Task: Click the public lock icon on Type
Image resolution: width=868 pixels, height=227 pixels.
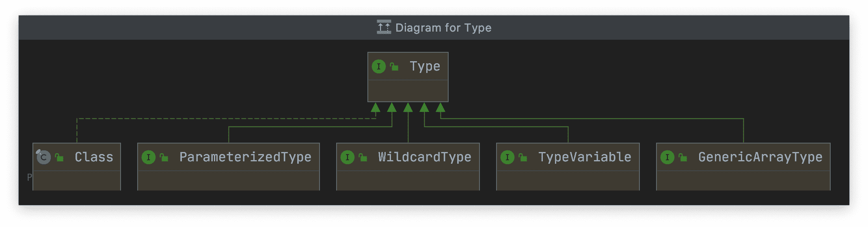Action: [x=394, y=66]
